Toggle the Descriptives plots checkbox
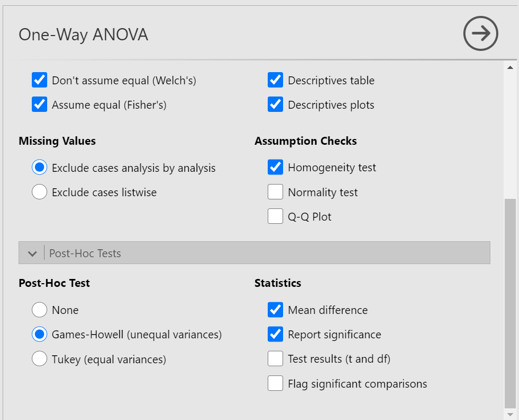This screenshot has width=519, height=420. click(x=275, y=104)
